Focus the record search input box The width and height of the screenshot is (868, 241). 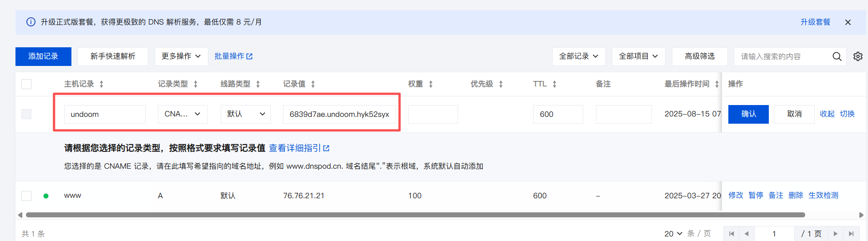point(782,56)
